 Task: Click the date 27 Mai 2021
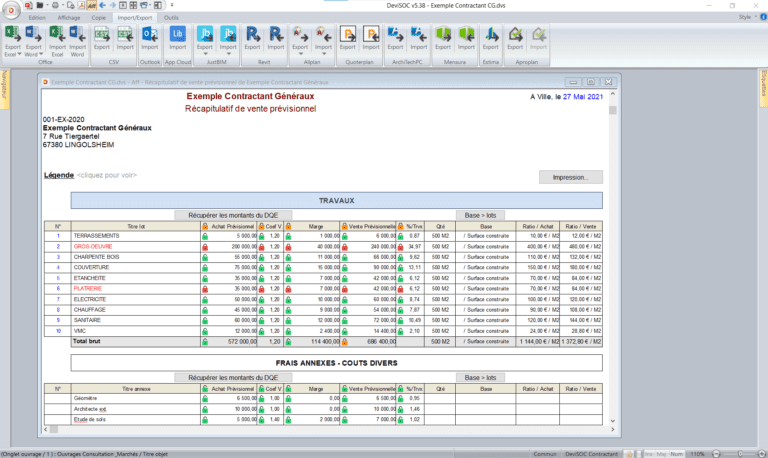pyautogui.click(x=583, y=97)
